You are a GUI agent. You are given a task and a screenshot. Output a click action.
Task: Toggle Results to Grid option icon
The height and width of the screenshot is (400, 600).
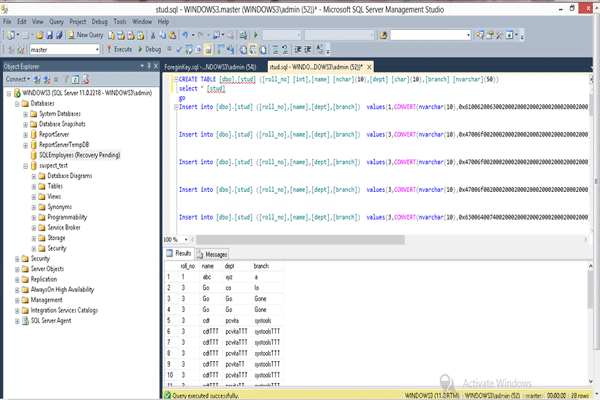(x=253, y=49)
